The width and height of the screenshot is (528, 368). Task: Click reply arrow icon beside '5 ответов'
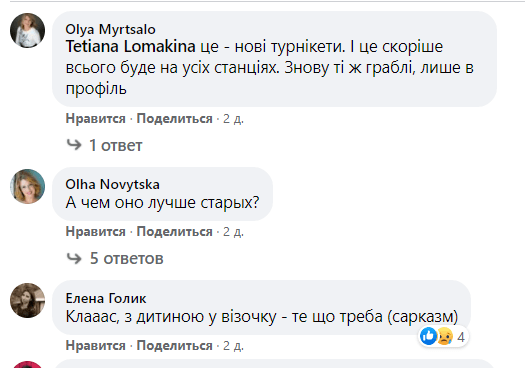(x=74, y=258)
